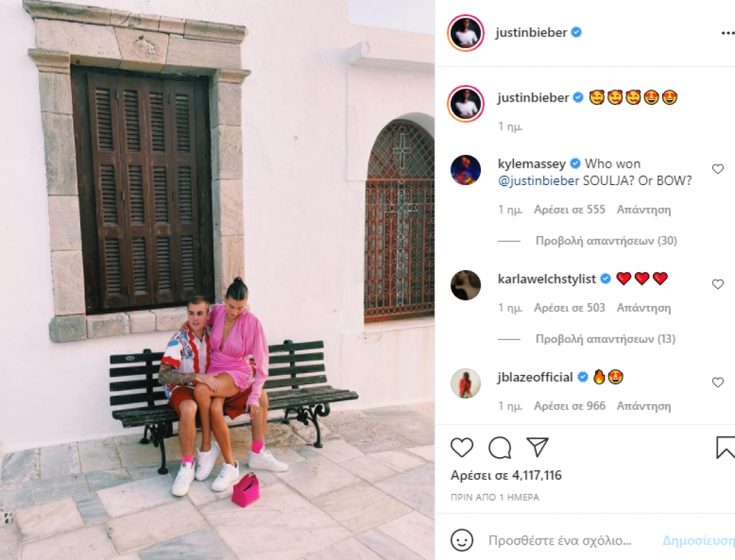
Task: Save post with the bookmark icon
Action: coord(726,448)
